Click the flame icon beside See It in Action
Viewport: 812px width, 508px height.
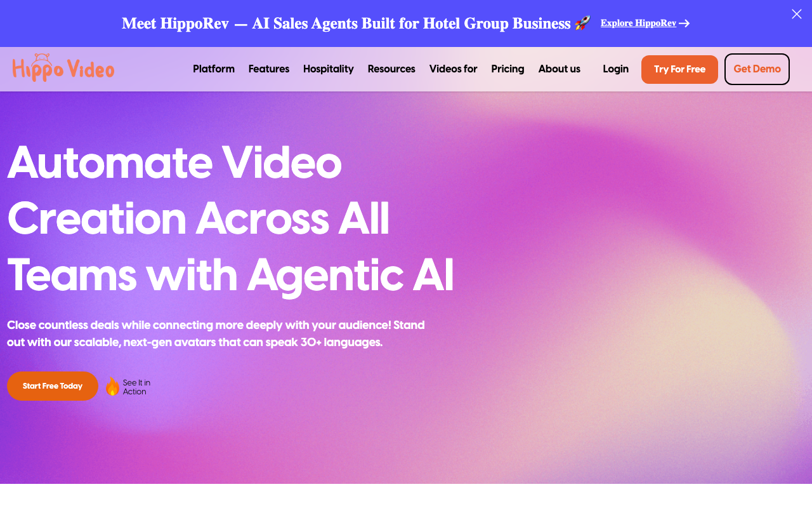click(112, 387)
